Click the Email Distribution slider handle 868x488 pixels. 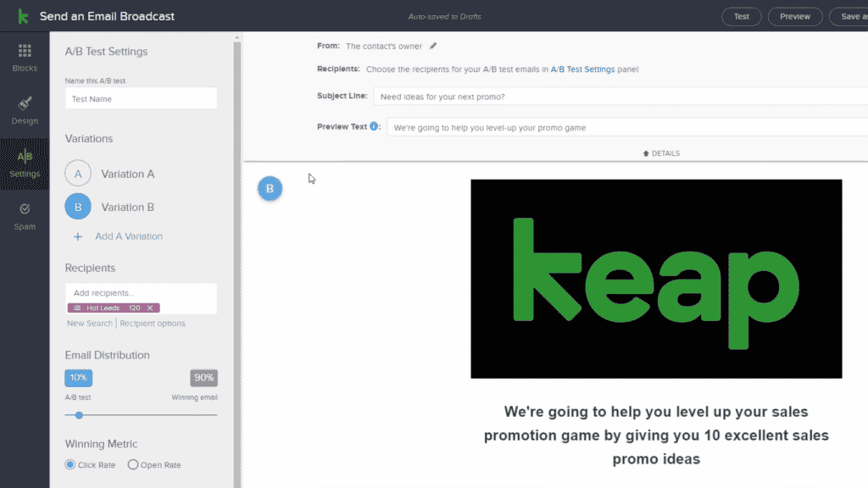point(79,415)
